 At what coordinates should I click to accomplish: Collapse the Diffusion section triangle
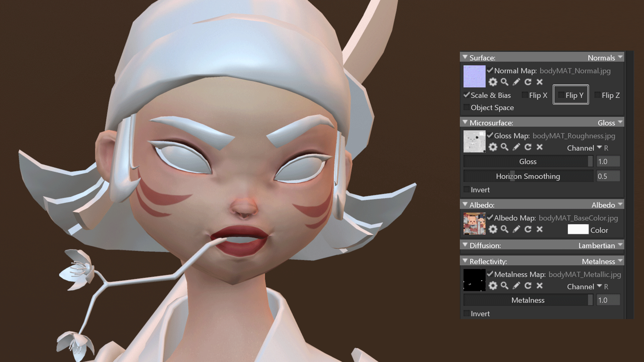pos(465,245)
